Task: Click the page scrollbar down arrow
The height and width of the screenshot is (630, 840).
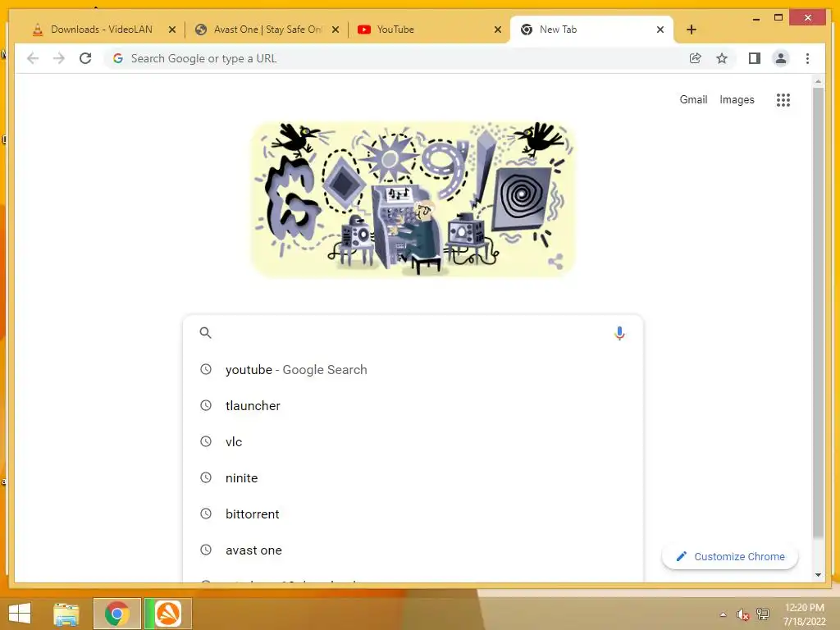Action: pos(818,575)
